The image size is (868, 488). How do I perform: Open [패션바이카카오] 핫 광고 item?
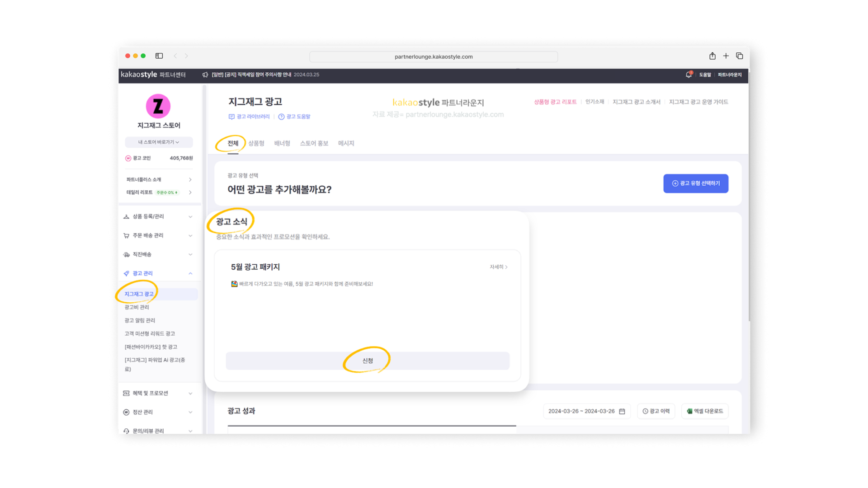pos(151,347)
